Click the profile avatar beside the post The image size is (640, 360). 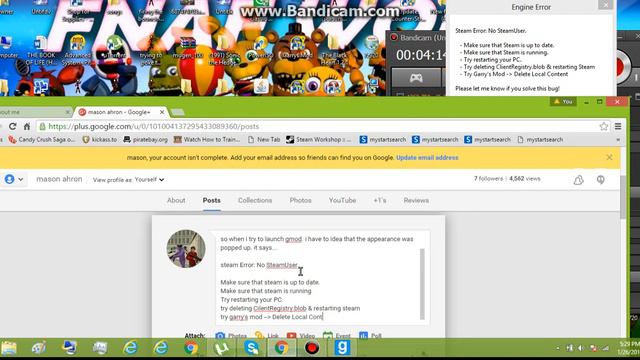point(186,249)
